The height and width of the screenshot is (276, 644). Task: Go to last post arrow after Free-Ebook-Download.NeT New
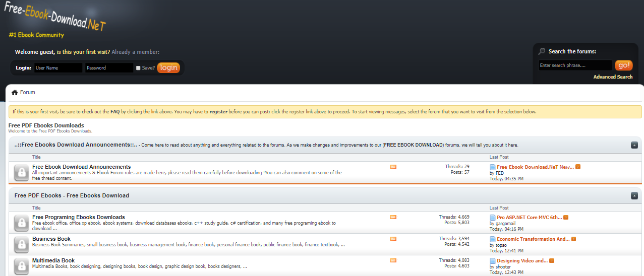click(578, 167)
